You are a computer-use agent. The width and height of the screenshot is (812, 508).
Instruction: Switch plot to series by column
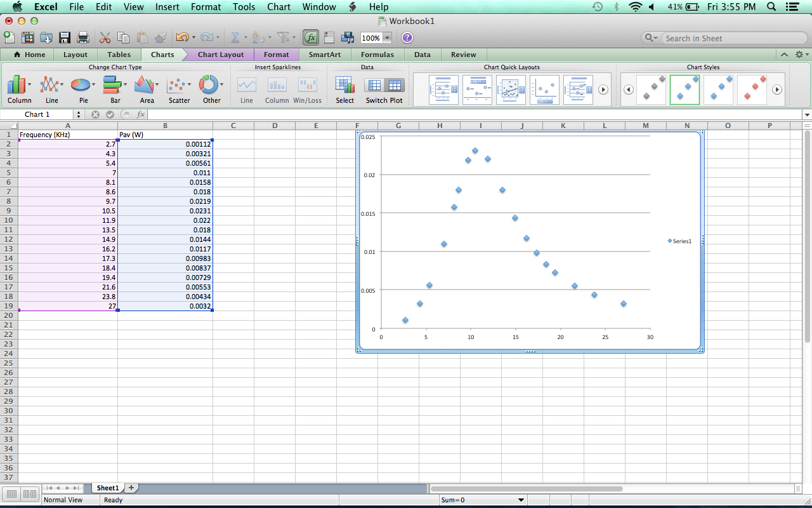[394, 85]
